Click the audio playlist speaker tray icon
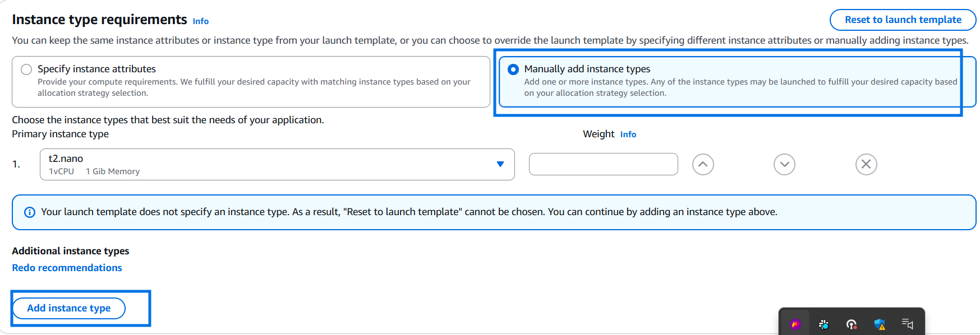Image resolution: width=980 pixels, height=335 pixels. tap(908, 324)
